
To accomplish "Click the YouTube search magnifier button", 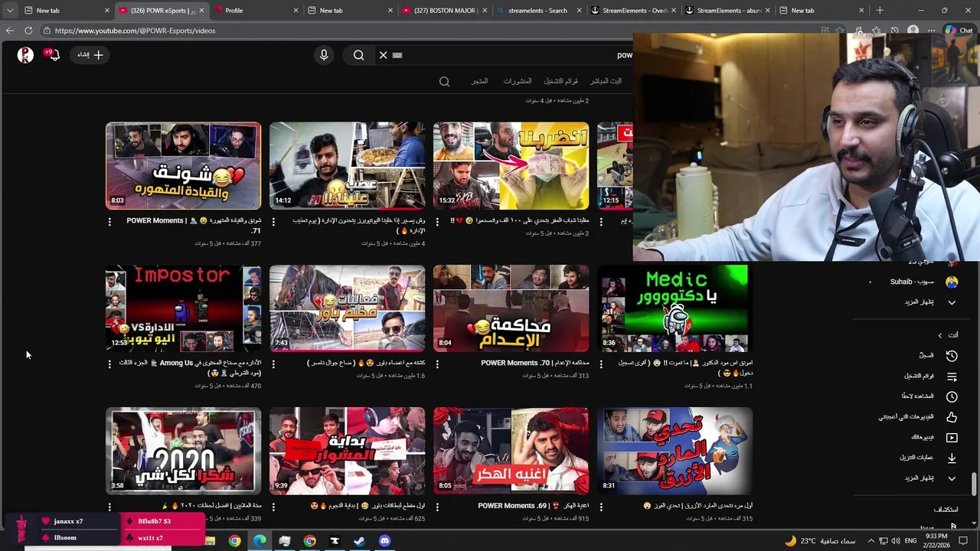I will pyautogui.click(x=358, y=55).
